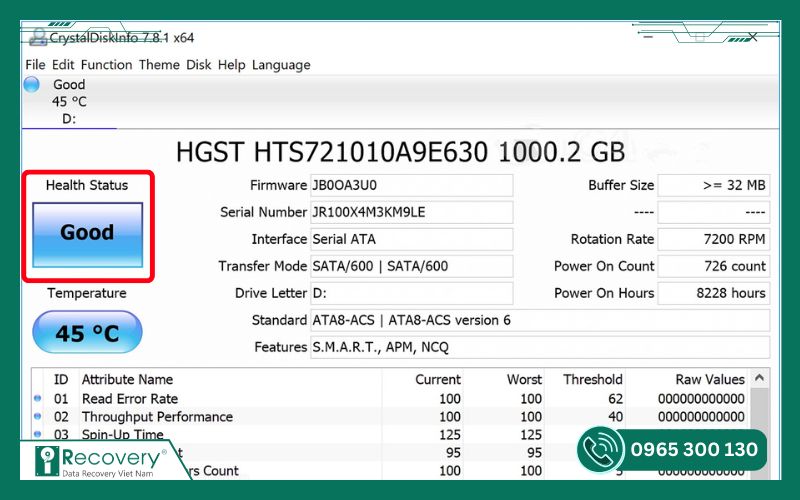Select the Read Error Rate attribute row
The width and height of the screenshot is (800, 500).
pos(389,398)
